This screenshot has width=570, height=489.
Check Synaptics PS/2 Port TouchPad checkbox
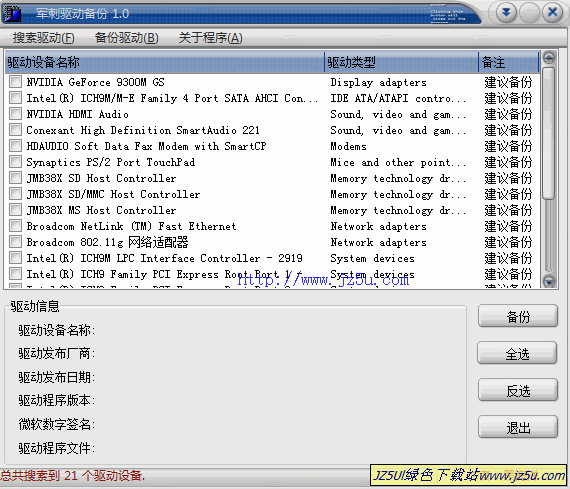15,161
